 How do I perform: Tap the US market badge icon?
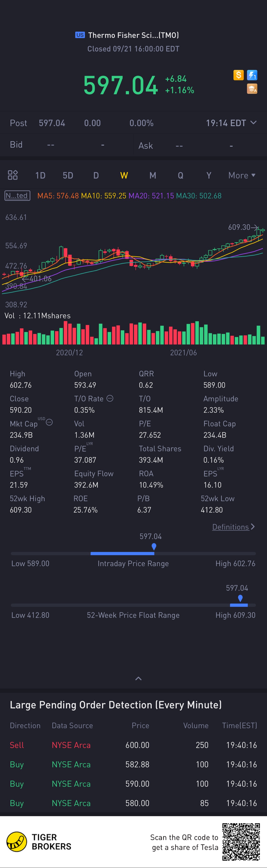coord(80,35)
